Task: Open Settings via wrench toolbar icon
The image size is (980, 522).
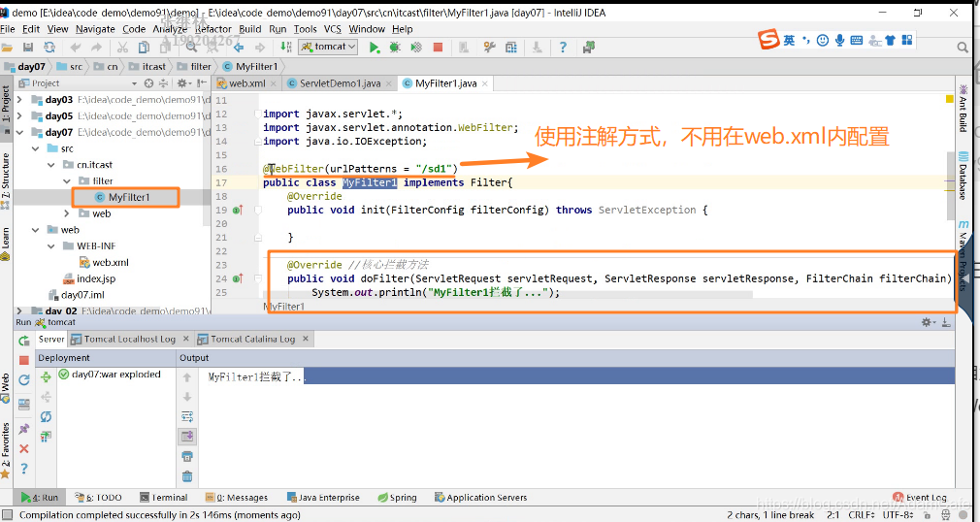Action: tap(489, 47)
